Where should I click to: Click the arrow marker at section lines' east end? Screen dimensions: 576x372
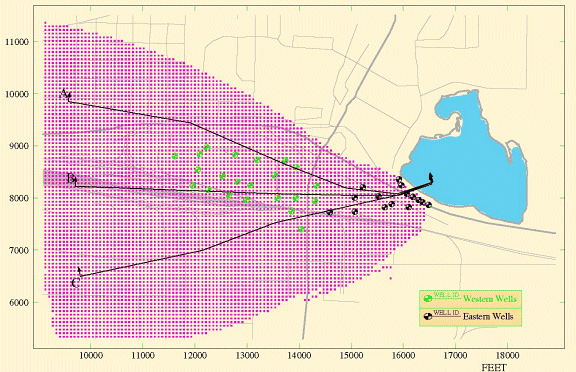431,178
